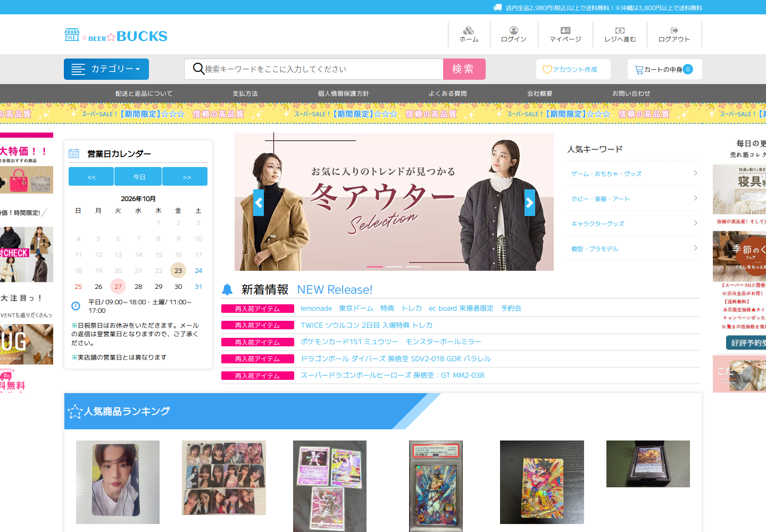This screenshot has width=766, height=532.
Task: Open the card in black case thumbnail
Action: (648, 463)
